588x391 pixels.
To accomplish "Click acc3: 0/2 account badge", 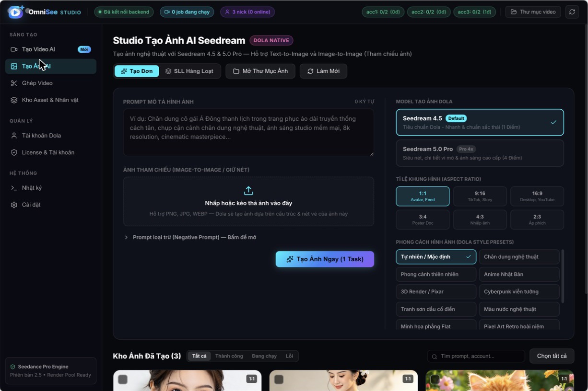I will point(475,12).
